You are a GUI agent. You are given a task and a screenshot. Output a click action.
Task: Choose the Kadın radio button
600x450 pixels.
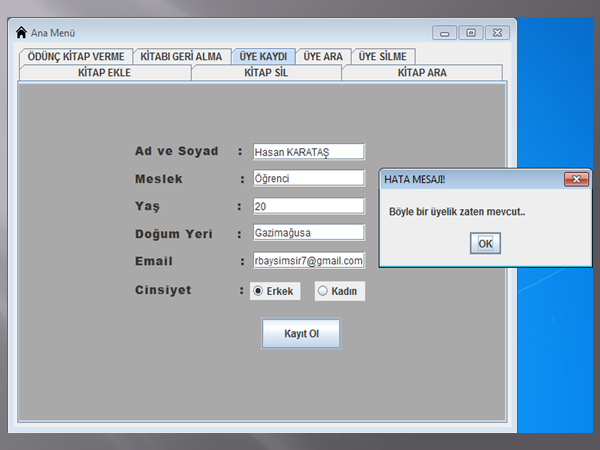tap(339, 291)
